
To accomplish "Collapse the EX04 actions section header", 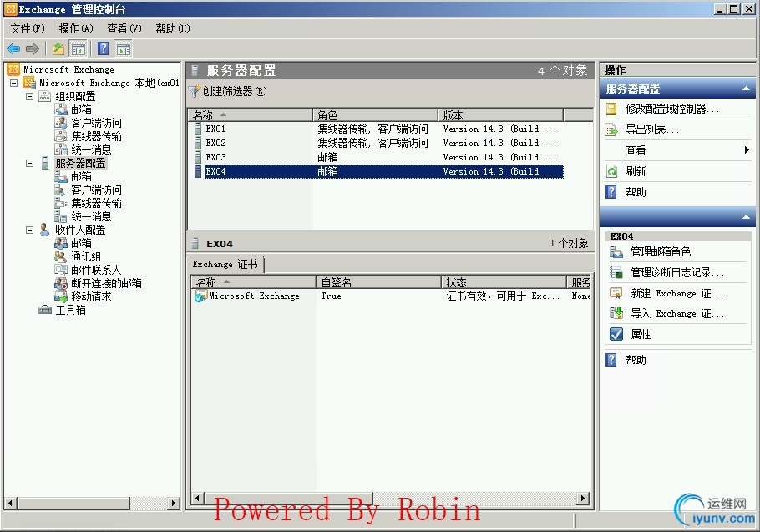I will click(746, 217).
